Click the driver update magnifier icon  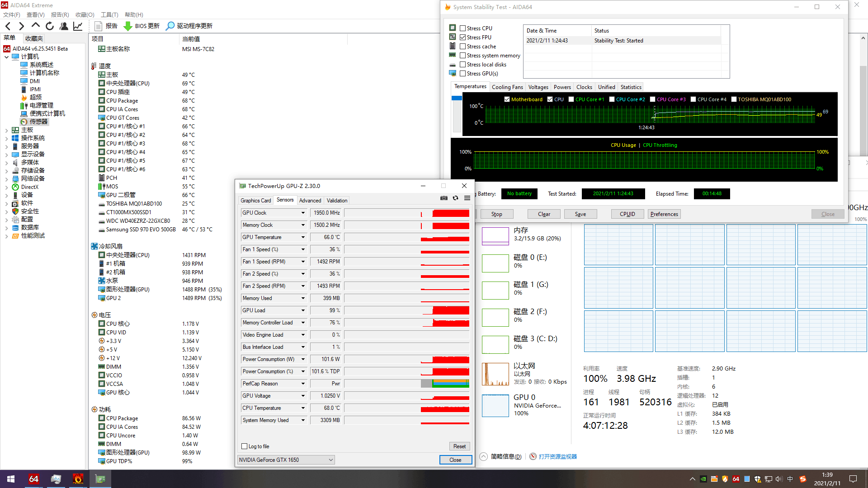(170, 26)
